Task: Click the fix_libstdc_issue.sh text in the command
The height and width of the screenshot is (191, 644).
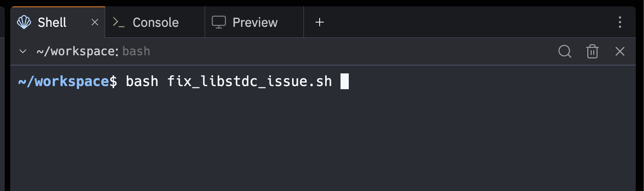Action: [250, 81]
